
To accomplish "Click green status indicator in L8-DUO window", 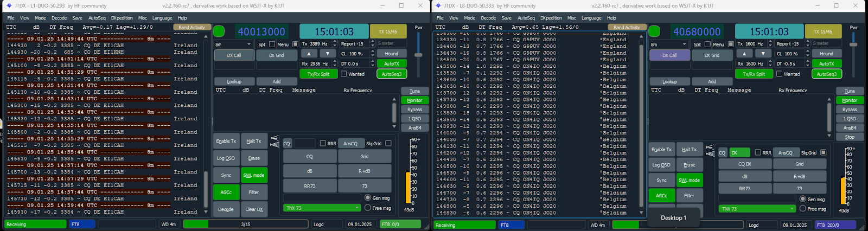I will tap(654, 31).
